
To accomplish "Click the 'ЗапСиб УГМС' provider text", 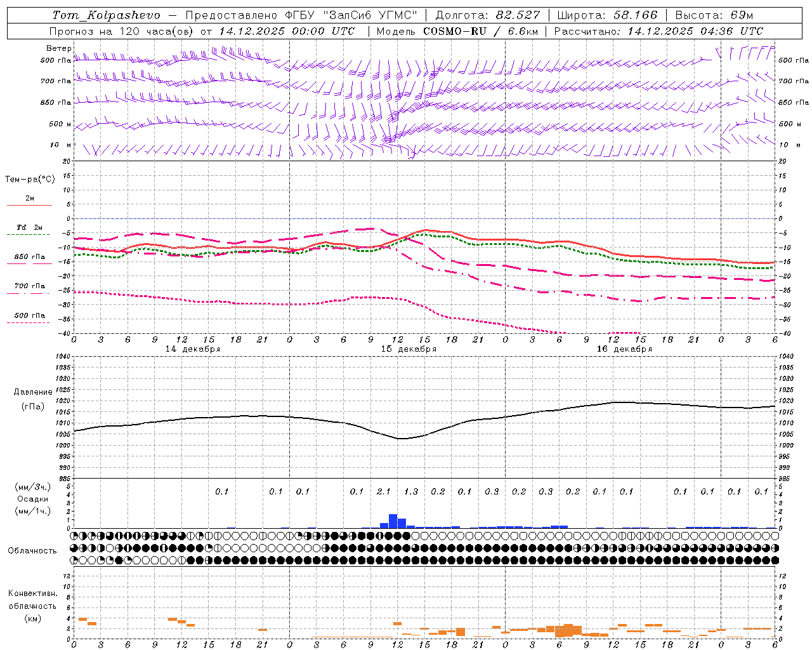I will point(369,15).
